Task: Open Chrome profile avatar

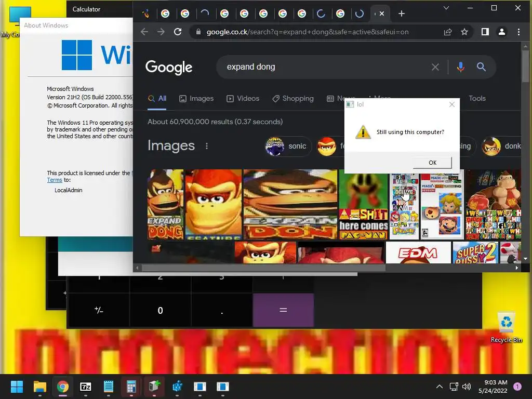Action: coord(502,32)
